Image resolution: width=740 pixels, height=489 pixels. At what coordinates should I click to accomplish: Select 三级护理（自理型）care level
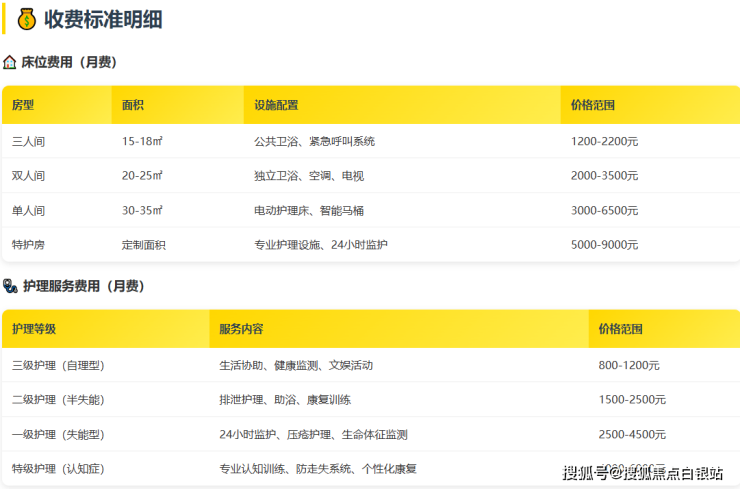point(58,365)
